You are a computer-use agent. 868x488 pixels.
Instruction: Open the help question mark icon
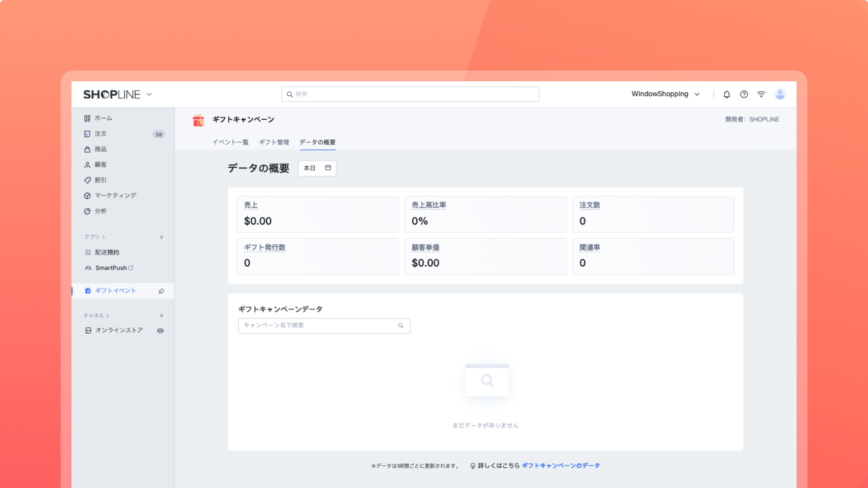744,94
